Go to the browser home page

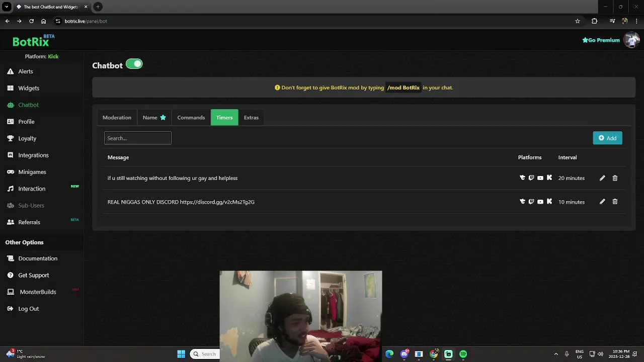pos(44,21)
